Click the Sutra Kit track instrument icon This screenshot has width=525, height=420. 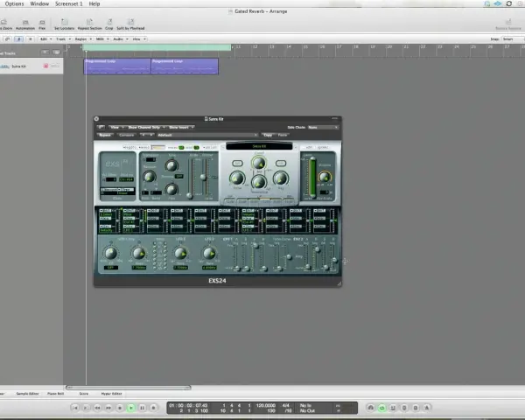tap(5, 66)
